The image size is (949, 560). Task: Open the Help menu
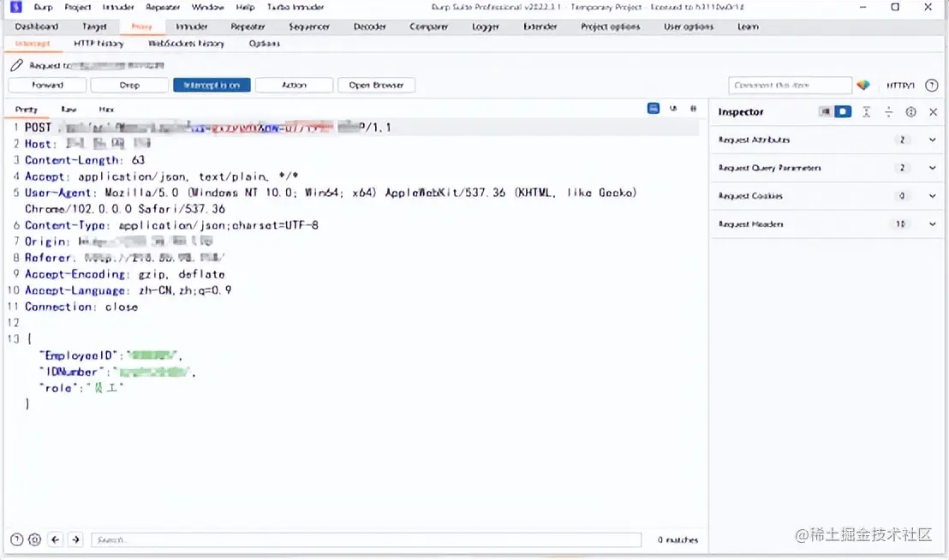[x=245, y=7]
